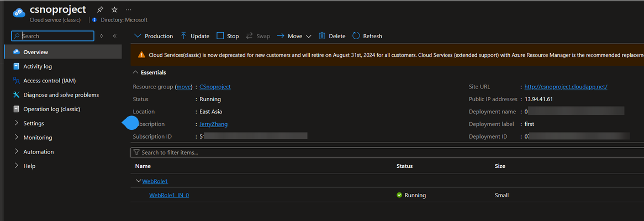Collapse the WebRole1 row chevron
The height and width of the screenshot is (221, 644).
pos(139,181)
